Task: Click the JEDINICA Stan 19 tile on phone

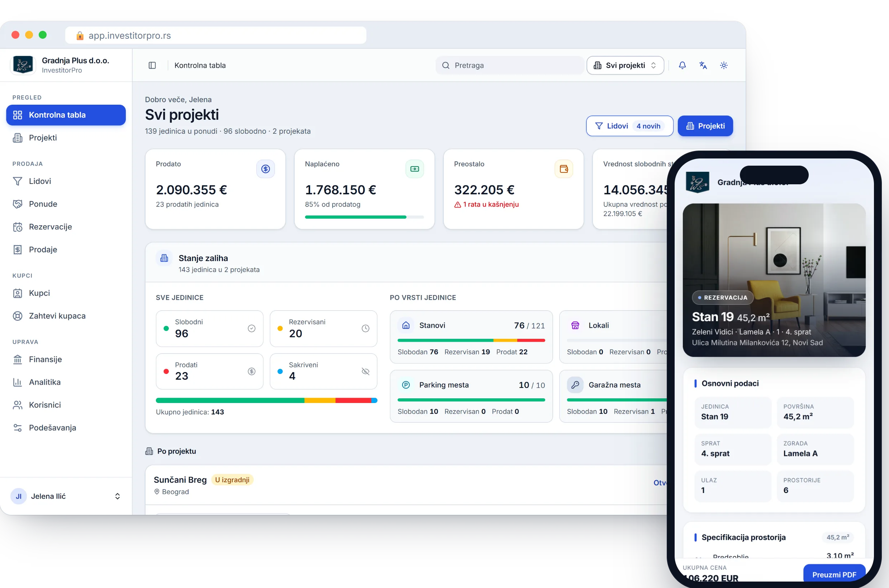Action: click(733, 412)
